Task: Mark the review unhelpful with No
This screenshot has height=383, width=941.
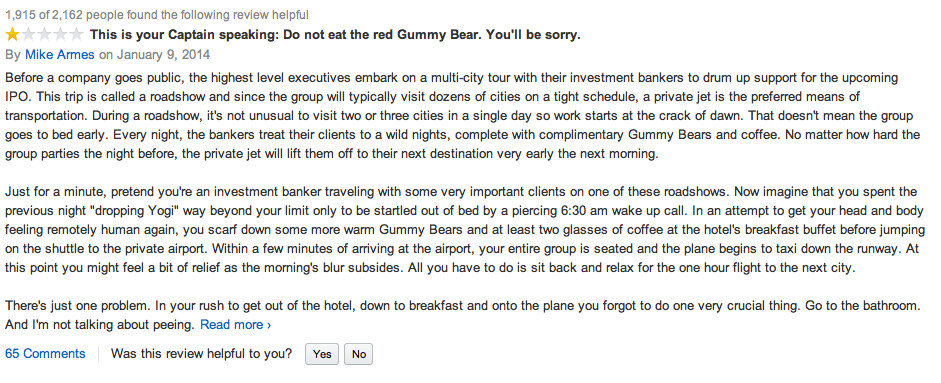Action: [x=359, y=354]
